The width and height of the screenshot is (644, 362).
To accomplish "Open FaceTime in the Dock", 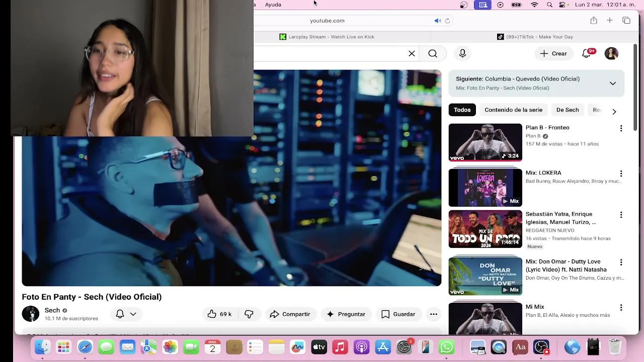I will click(x=191, y=347).
